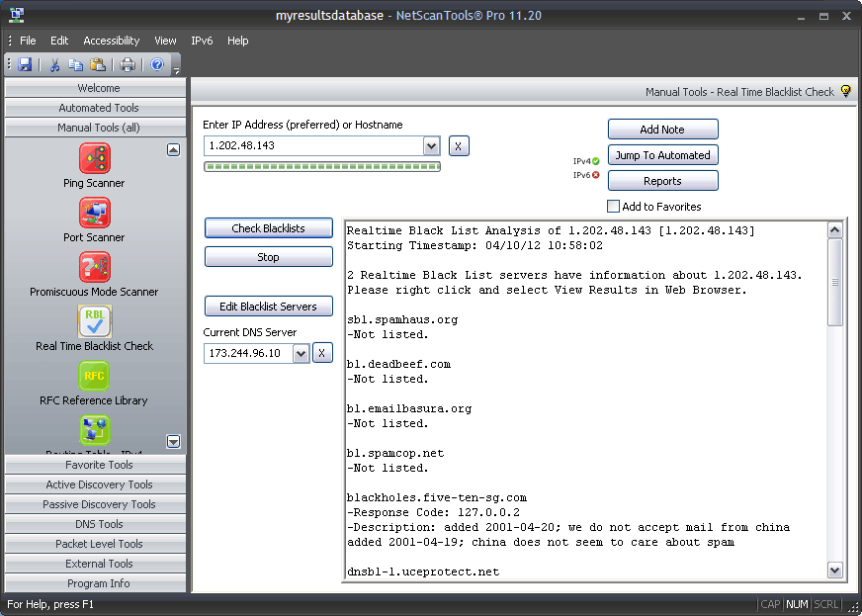The height and width of the screenshot is (616, 862).
Task: Clear DNS server with X button
Action: [x=322, y=353]
